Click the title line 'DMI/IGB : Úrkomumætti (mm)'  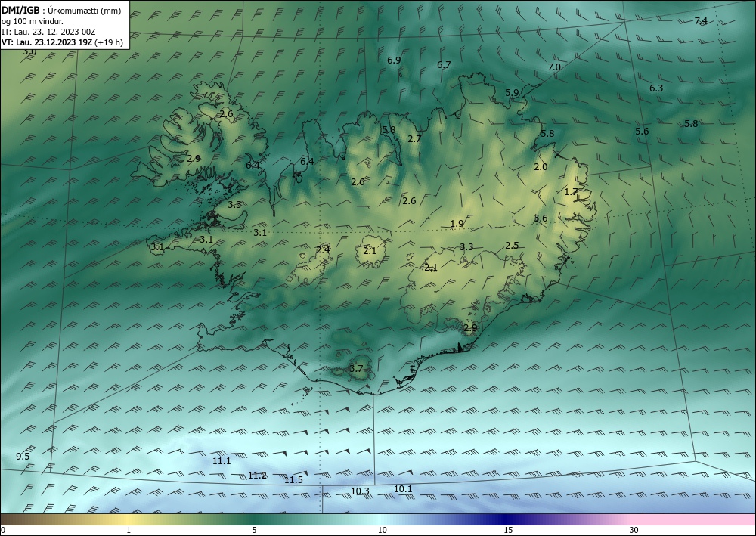[61, 10]
